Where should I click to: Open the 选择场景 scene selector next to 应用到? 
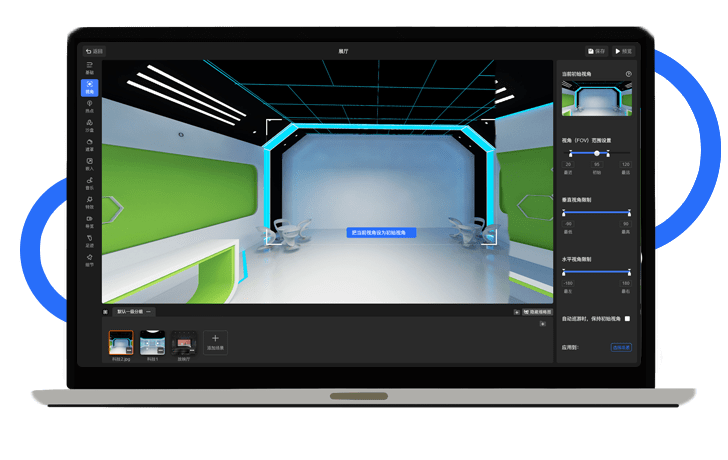click(x=620, y=347)
